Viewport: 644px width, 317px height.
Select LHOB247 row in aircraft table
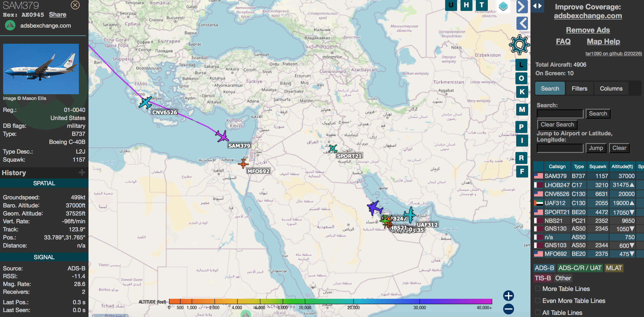588,185
